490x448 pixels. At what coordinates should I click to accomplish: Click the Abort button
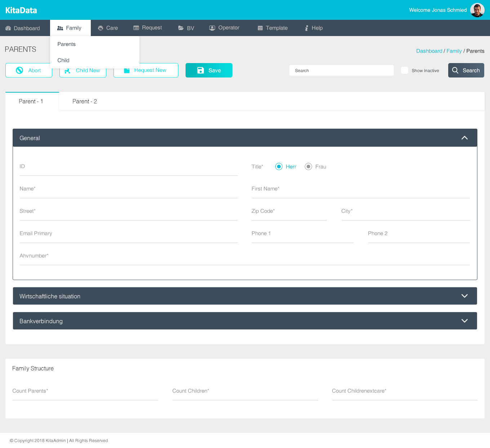[x=29, y=70]
